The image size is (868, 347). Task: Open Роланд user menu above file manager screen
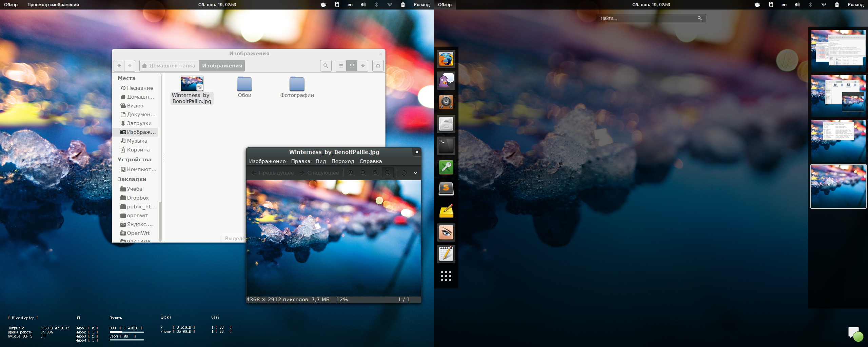[421, 5]
